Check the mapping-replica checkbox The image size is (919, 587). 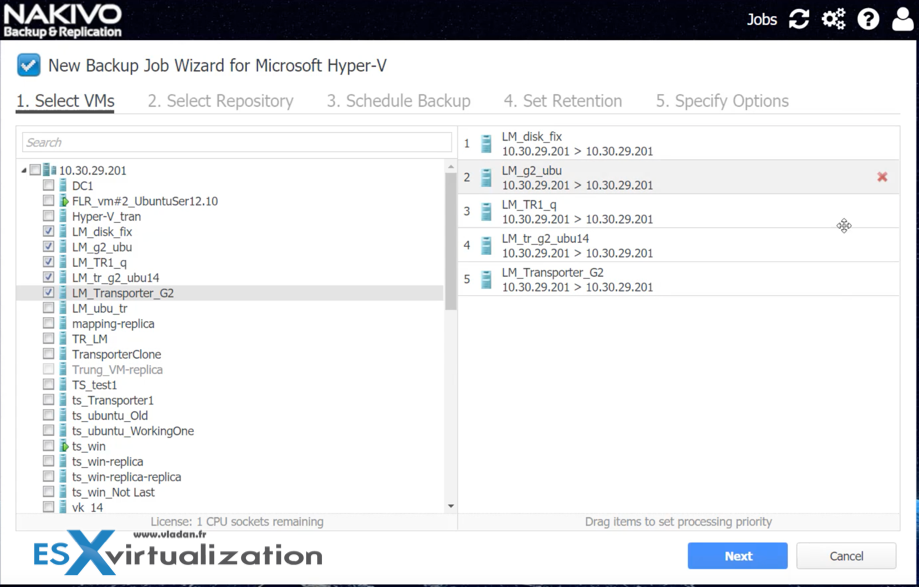coord(49,323)
